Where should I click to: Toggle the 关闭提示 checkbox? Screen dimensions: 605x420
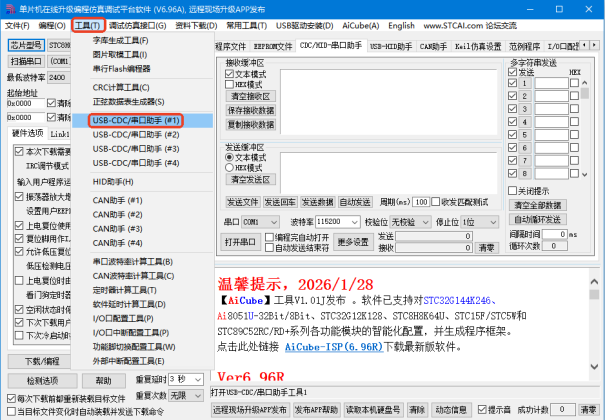click(x=512, y=191)
